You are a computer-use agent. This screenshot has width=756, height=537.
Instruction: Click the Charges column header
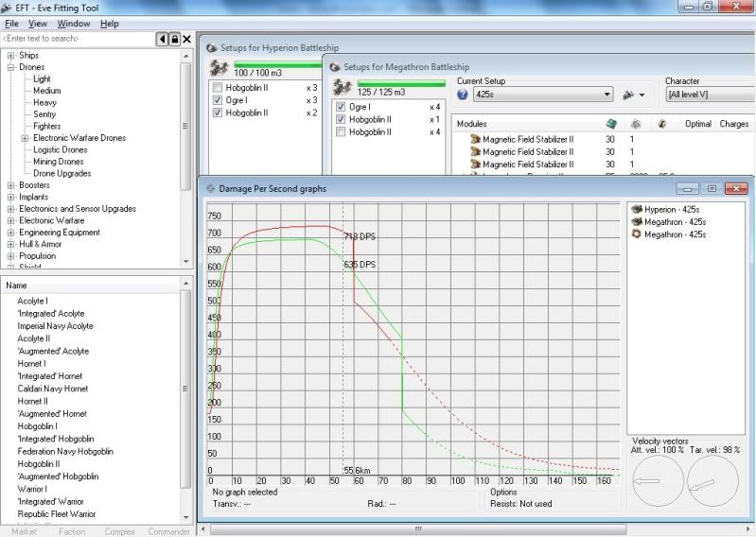pyautogui.click(x=734, y=124)
